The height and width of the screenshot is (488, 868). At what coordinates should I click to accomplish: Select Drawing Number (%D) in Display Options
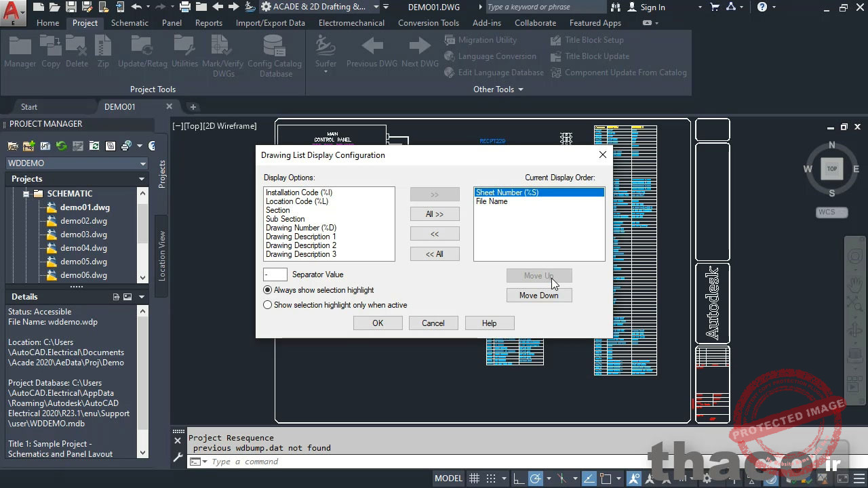(301, 228)
